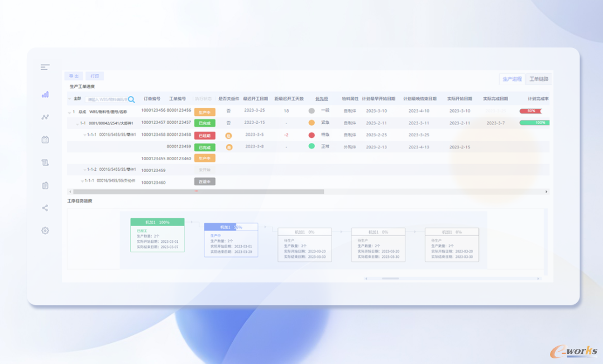This screenshot has height=364, width=603.
Task: Open the calendar sidebar icon
Action: 45,140
